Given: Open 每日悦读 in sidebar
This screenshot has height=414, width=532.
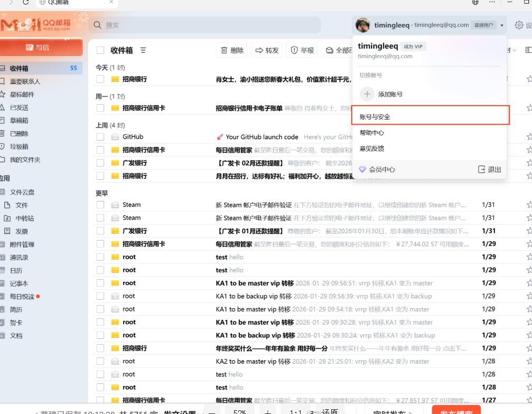Looking at the screenshot, I should pyautogui.click(x=22, y=297).
